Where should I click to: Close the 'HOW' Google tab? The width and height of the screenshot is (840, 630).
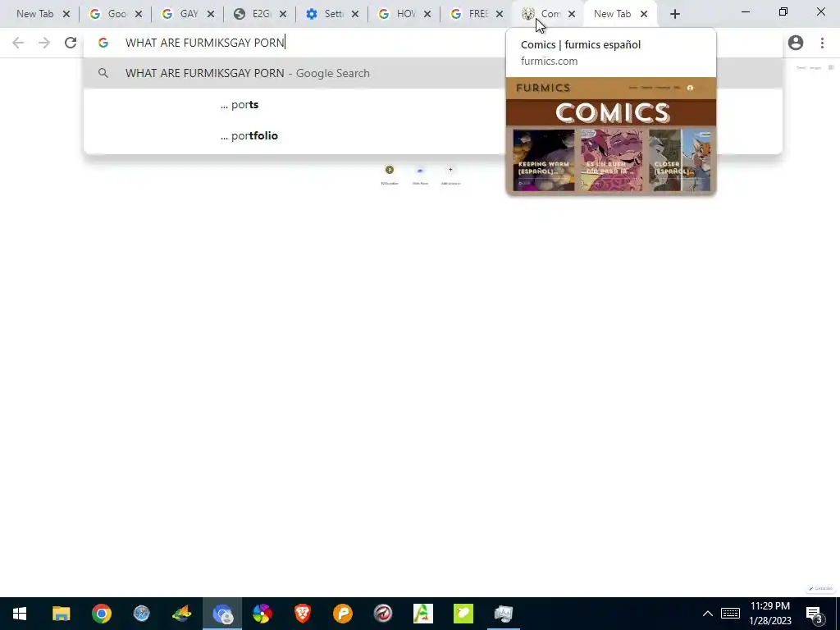click(427, 15)
